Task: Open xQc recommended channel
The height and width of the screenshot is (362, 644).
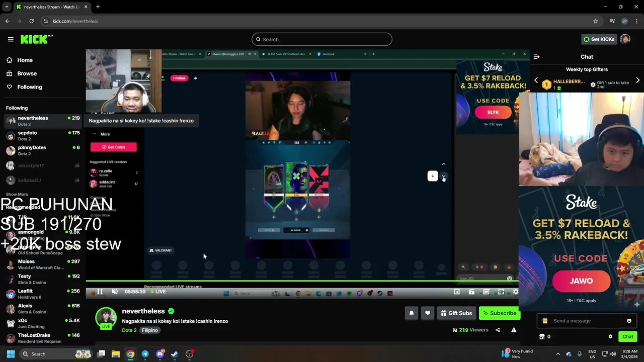Action: [43, 323]
